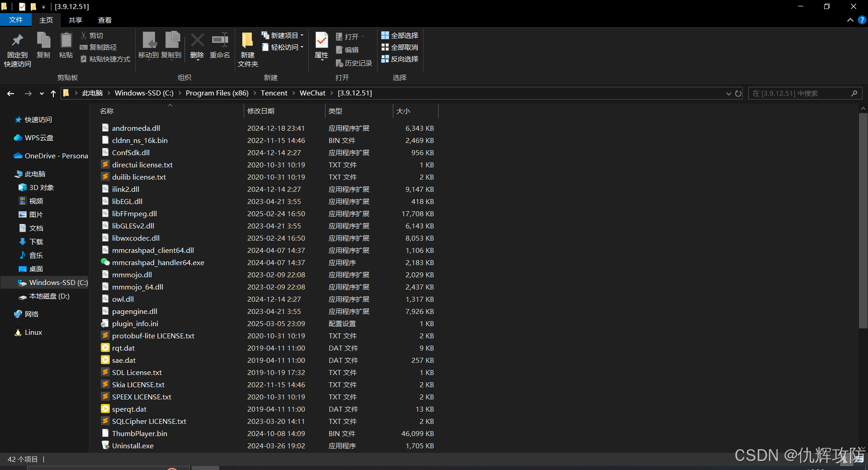The height and width of the screenshot is (470, 868).
Task: Switch to the Home (主页) tab
Action: 46,20
